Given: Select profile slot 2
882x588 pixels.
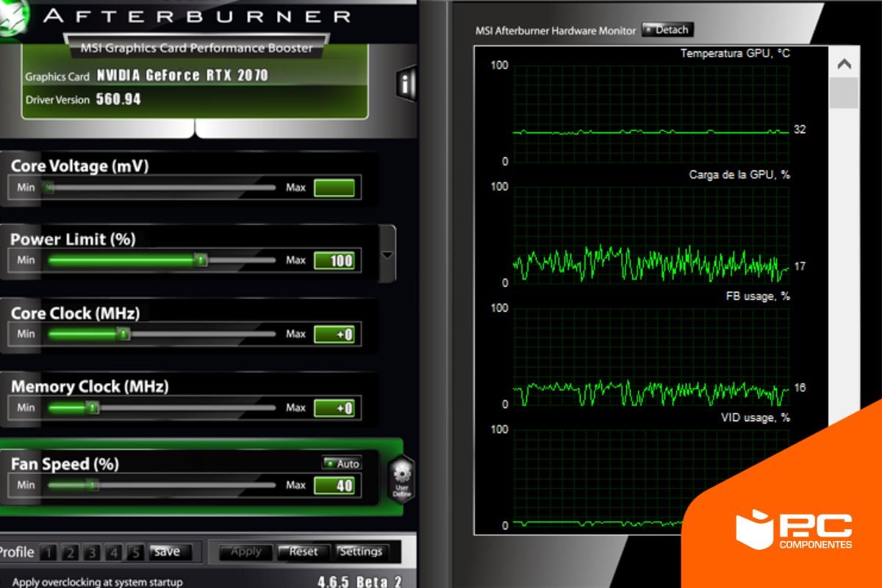Looking at the screenshot, I should (69, 553).
